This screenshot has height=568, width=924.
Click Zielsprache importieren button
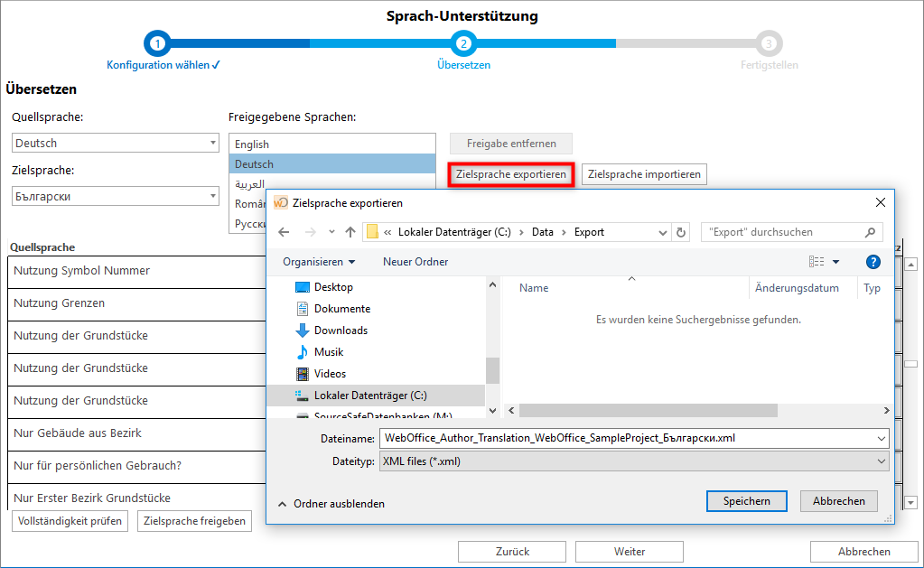click(644, 174)
